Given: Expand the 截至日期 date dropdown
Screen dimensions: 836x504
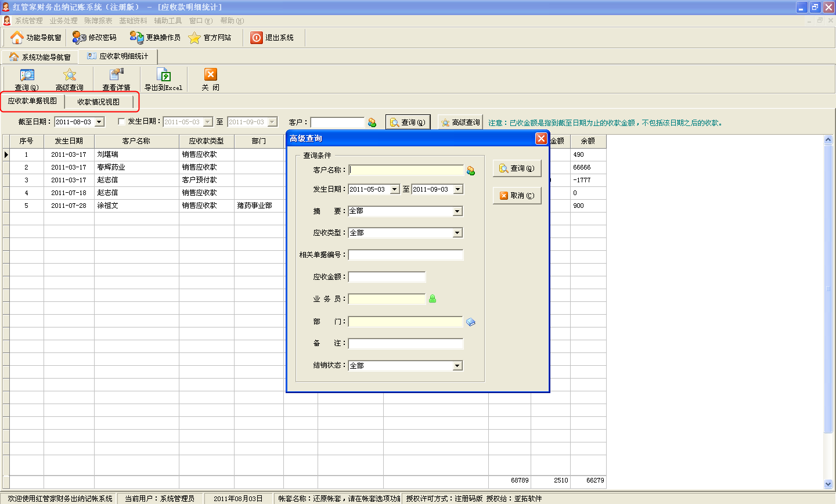Looking at the screenshot, I should [x=99, y=123].
